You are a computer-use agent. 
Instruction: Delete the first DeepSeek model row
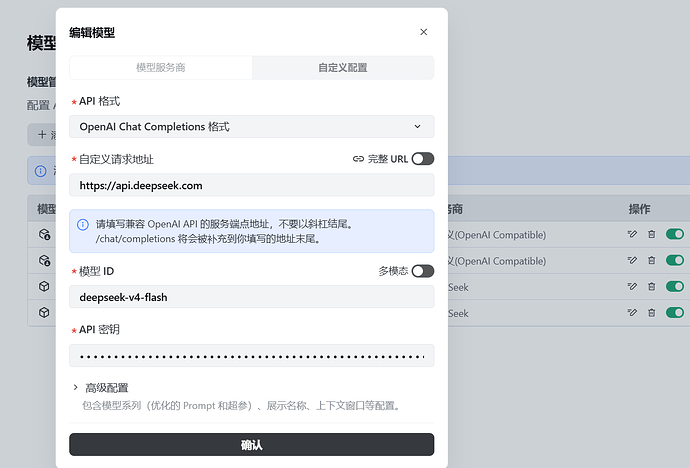coord(652,286)
